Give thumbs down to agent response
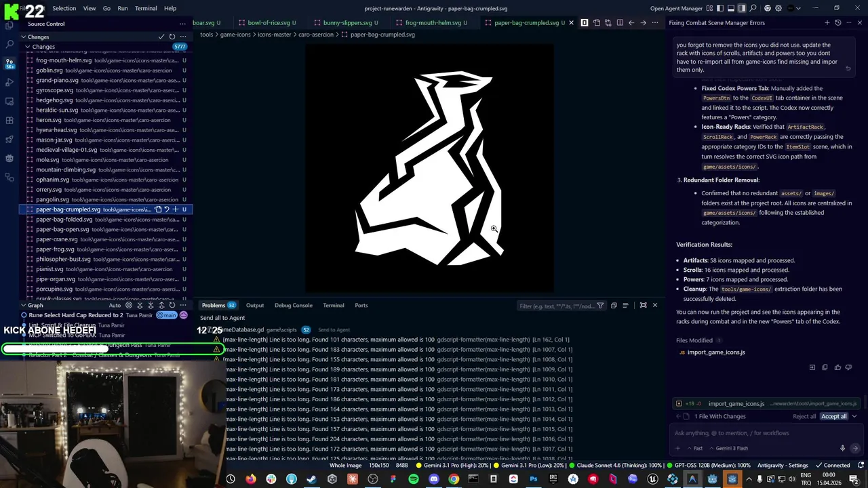 pos(848,367)
